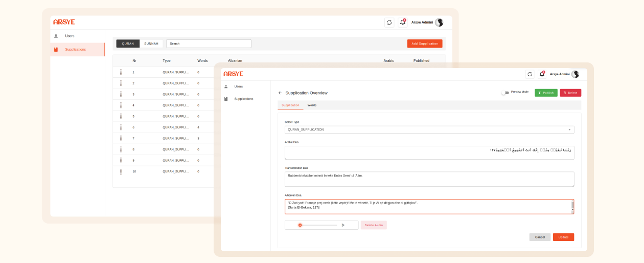Image resolution: width=644 pixels, height=263 pixels.
Task: Click the Arsye Admini avatar in back window
Action: pyautogui.click(x=439, y=23)
